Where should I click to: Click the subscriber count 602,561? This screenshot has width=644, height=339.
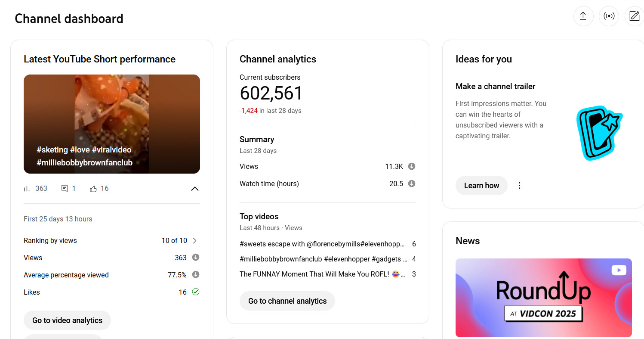(271, 93)
